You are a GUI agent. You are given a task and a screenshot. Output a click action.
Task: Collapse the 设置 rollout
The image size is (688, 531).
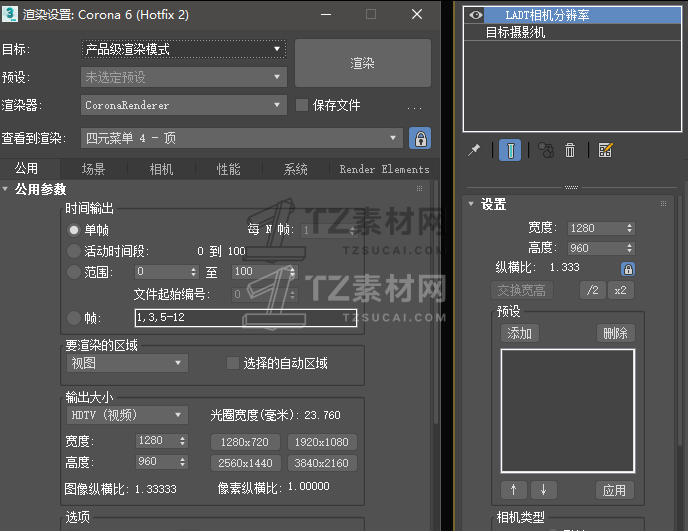(x=471, y=204)
